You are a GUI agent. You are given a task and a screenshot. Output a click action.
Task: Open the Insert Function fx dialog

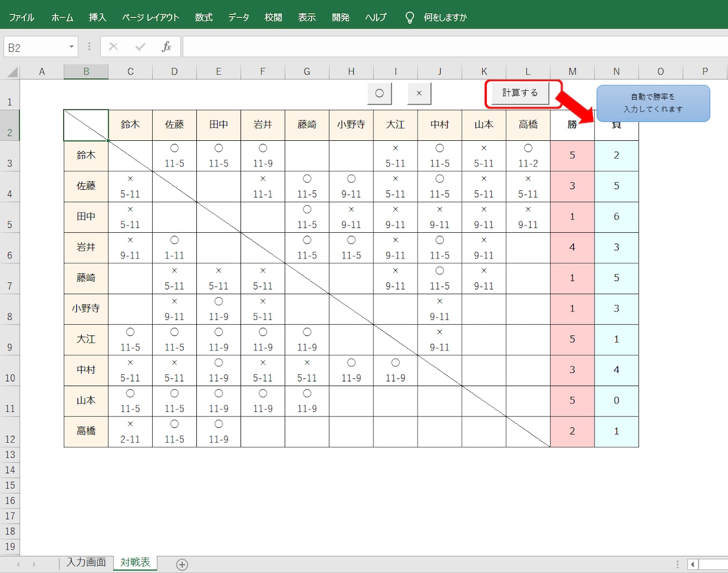click(166, 47)
